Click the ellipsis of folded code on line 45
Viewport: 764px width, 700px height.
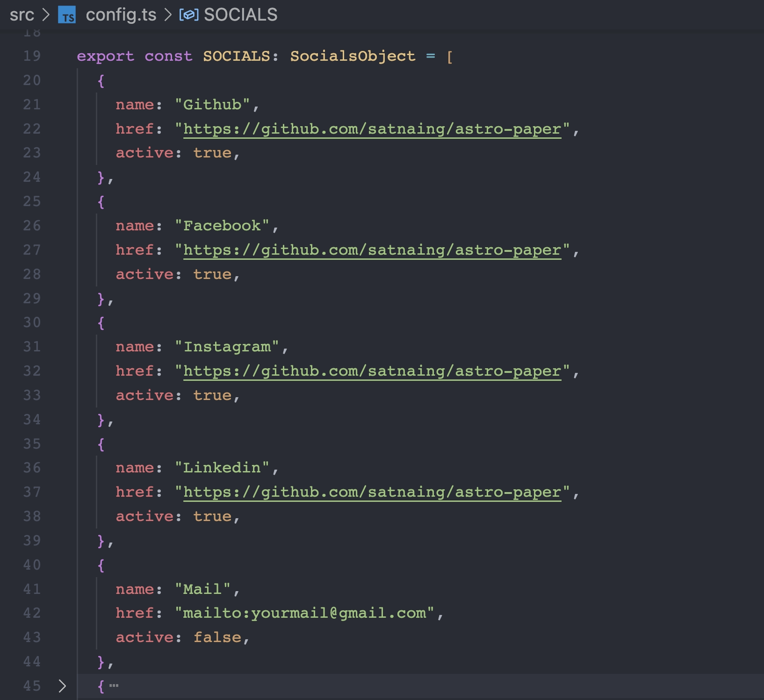114,686
